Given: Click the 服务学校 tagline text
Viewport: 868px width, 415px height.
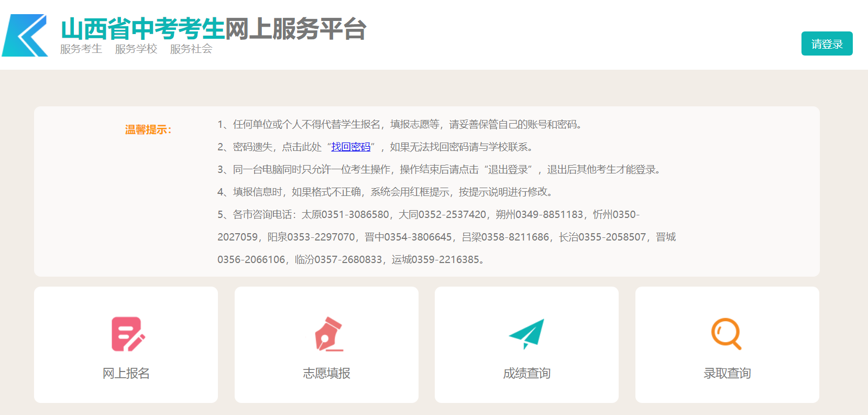Looking at the screenshot, I should [x=136, y=49].
